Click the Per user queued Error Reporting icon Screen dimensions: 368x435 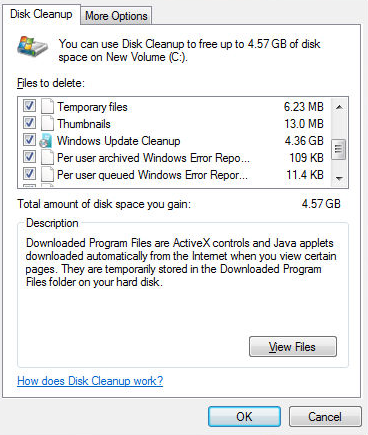pos(47,175)
